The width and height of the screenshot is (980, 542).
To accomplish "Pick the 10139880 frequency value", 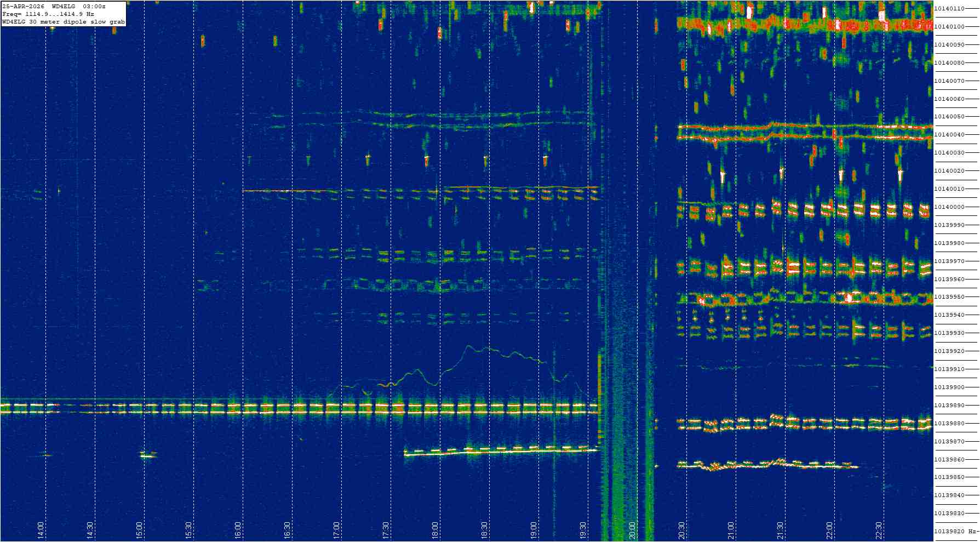I will coord(949,424).
